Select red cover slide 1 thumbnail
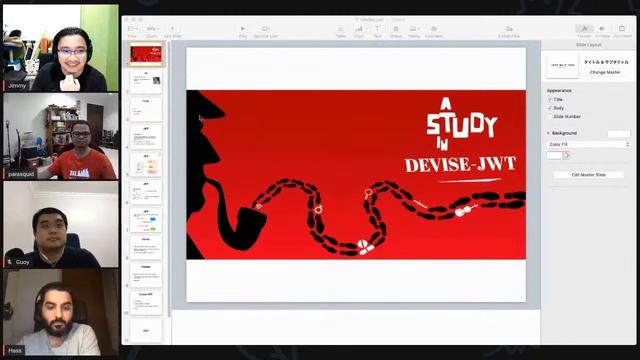The image size is (640, 360). (x=146, y=53)
